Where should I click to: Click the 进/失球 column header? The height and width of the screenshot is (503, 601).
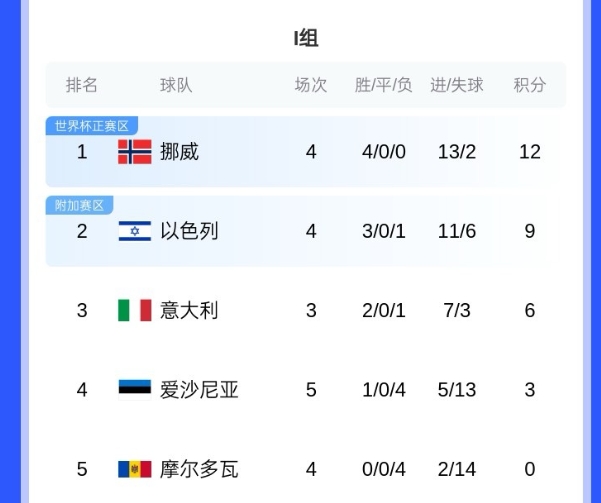(x=457, y=85)
